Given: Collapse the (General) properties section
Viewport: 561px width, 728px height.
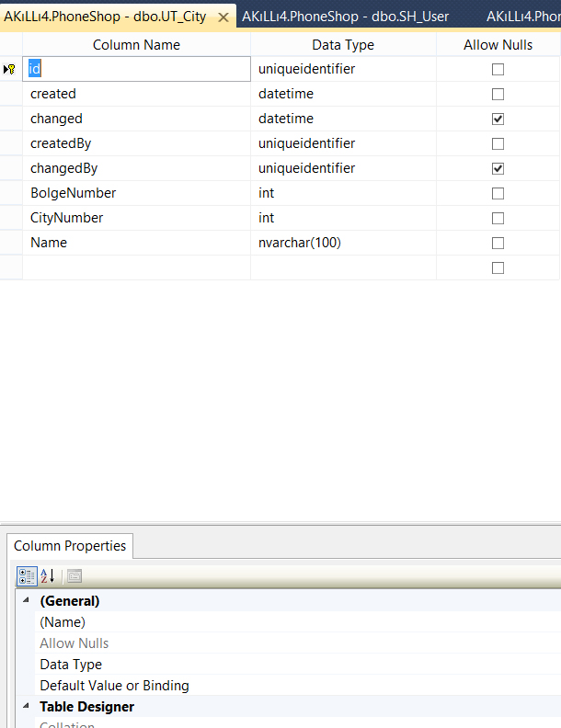Looking at the screenshot, I should [27, 600].
